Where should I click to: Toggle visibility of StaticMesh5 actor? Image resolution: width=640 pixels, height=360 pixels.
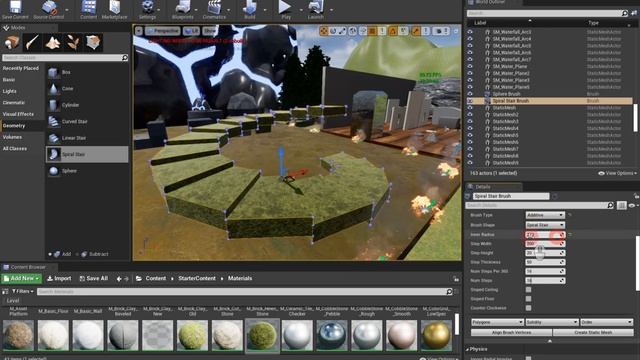470,135
